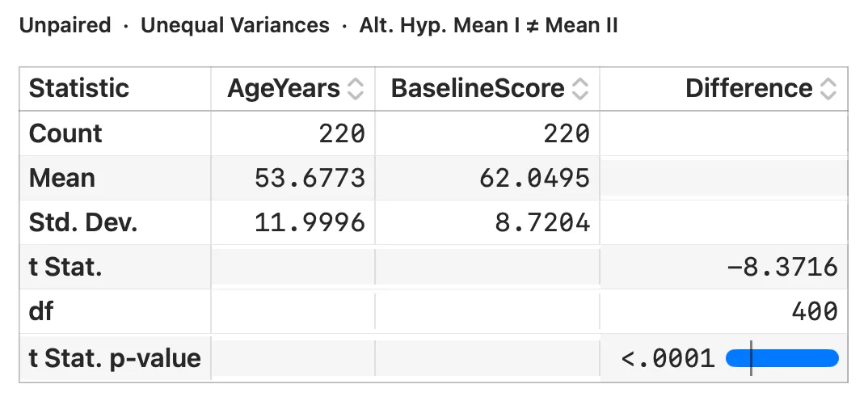Click the Unpaired test setting text
This screenshot has width=868, height=401.
[65, 26]
